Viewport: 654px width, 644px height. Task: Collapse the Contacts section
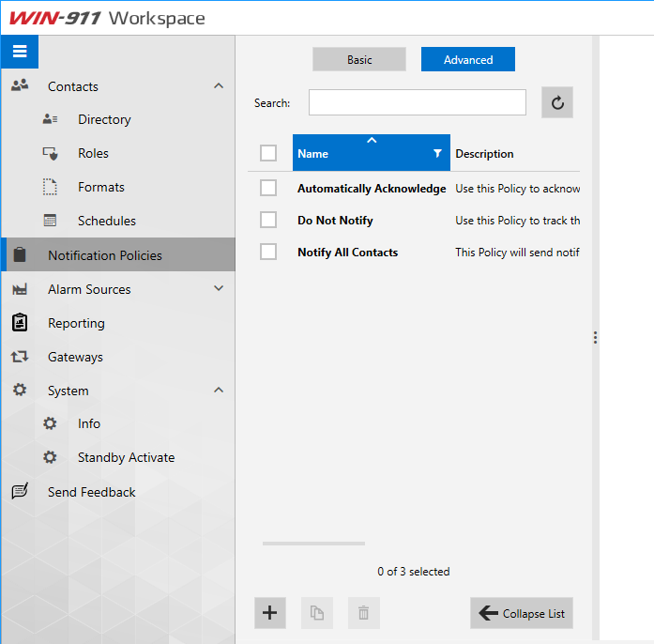[x=219, y=86]
